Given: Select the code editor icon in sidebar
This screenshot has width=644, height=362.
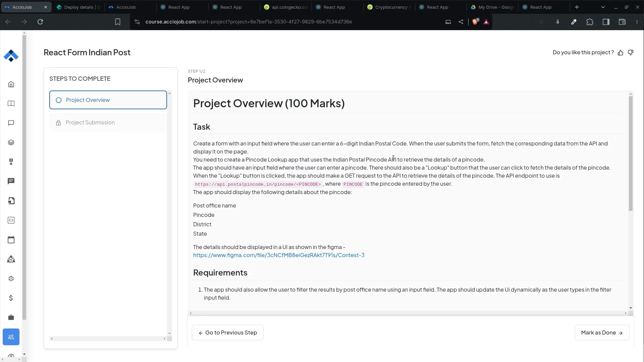Looking at the screenshot, I should tap(11, 220).
